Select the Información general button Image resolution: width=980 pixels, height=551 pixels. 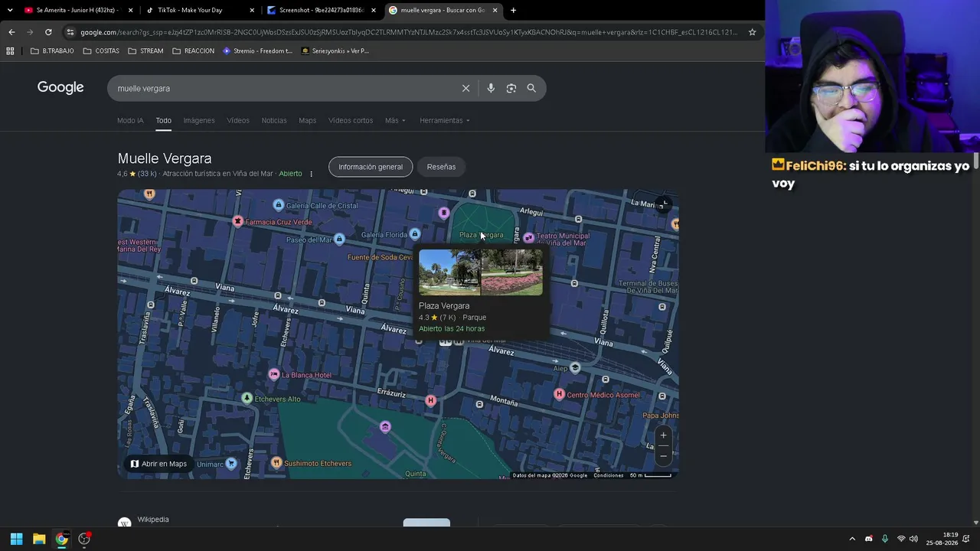click(x=371, y=167)
